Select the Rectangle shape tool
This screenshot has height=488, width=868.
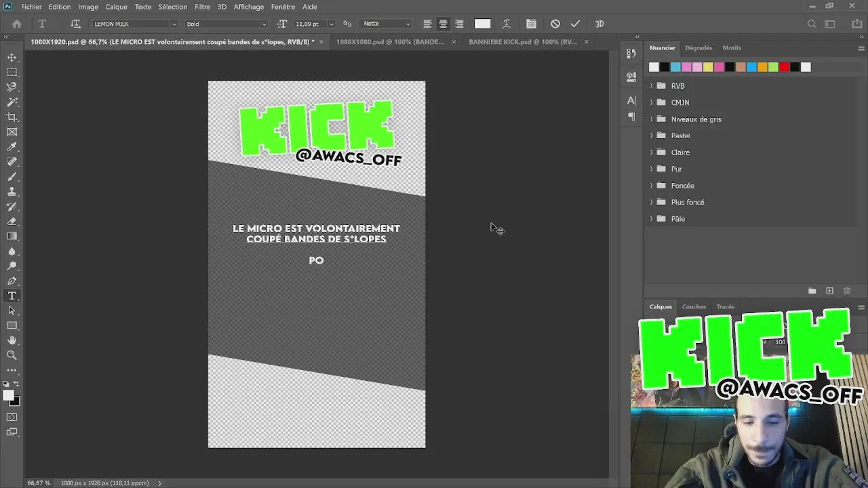12,325
